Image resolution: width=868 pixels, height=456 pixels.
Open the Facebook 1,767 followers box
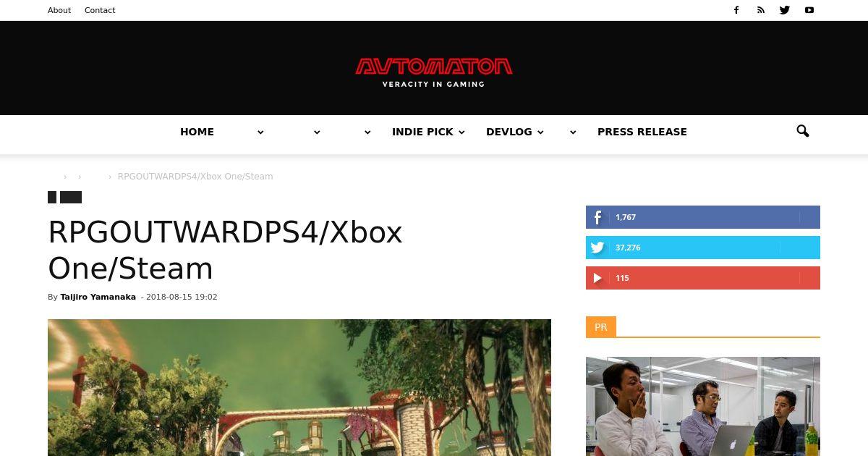703,217
